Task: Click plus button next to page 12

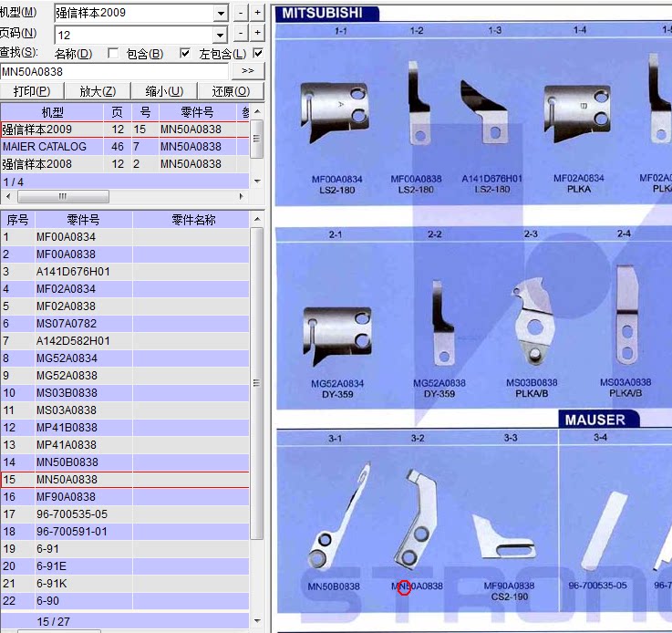Action: click(257, 33)
